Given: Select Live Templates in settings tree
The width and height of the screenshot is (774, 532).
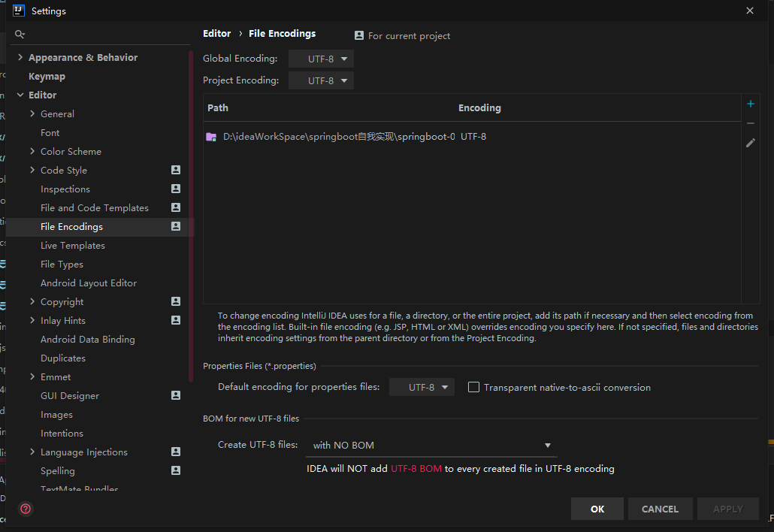Looking at the screenshot, I should click(73, 246).
